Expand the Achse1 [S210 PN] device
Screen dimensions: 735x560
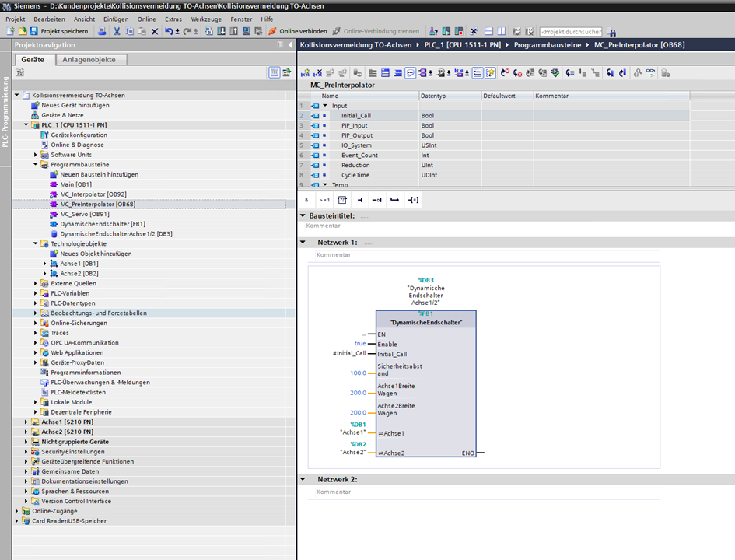click(26, 422)
